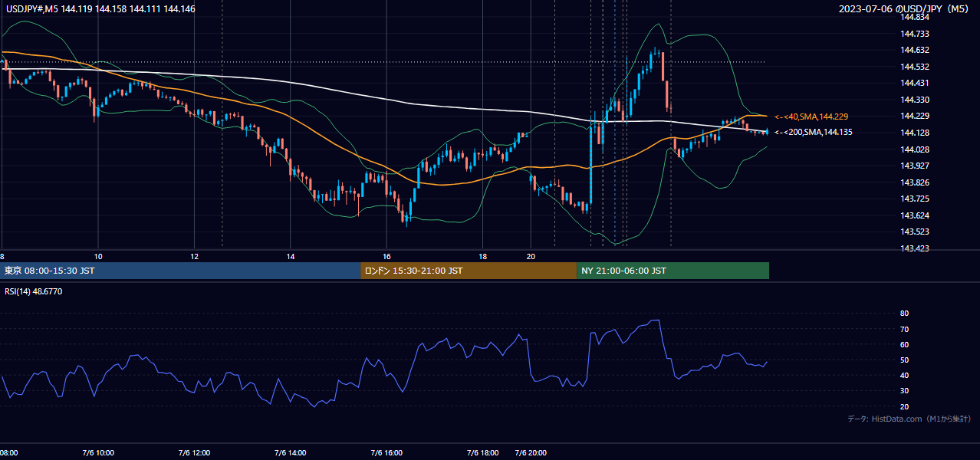980x460 pixels.
Task: Click the RSI(14) 48.6770 indicator label
Action: [34, 291]
